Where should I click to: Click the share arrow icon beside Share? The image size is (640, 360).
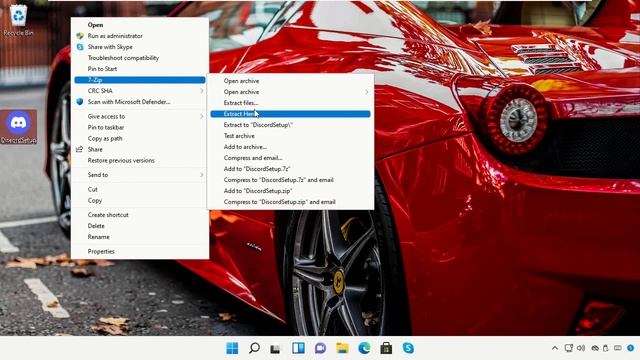[80, 149]
